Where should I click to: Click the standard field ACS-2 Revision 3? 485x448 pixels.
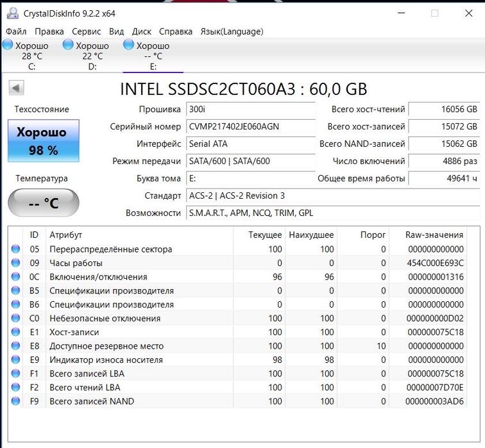point(333,196)
